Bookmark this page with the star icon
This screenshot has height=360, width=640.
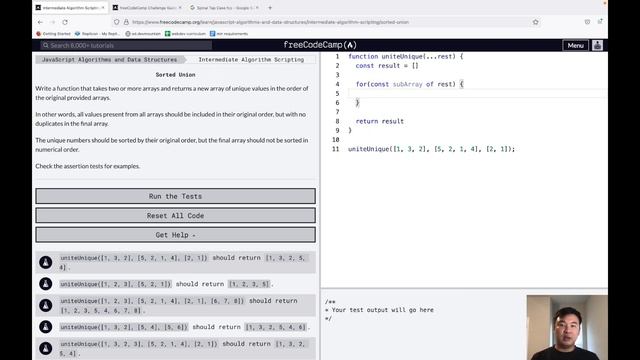point(536,22)
